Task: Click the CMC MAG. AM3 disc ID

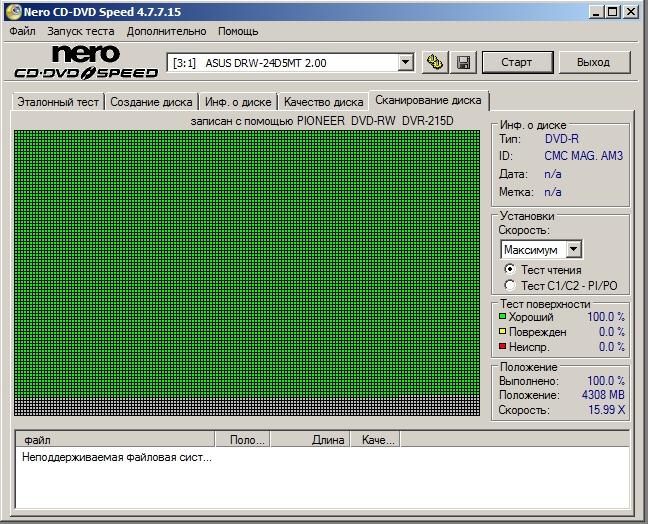Action: [x=584, y=156]
